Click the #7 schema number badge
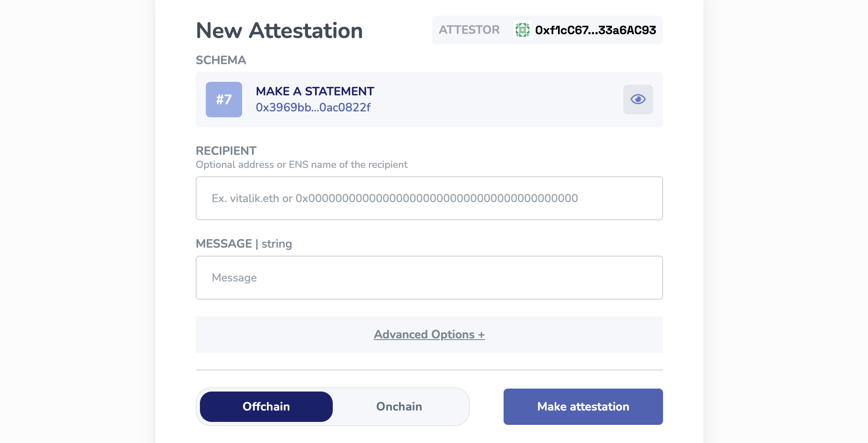 (224, 100)
